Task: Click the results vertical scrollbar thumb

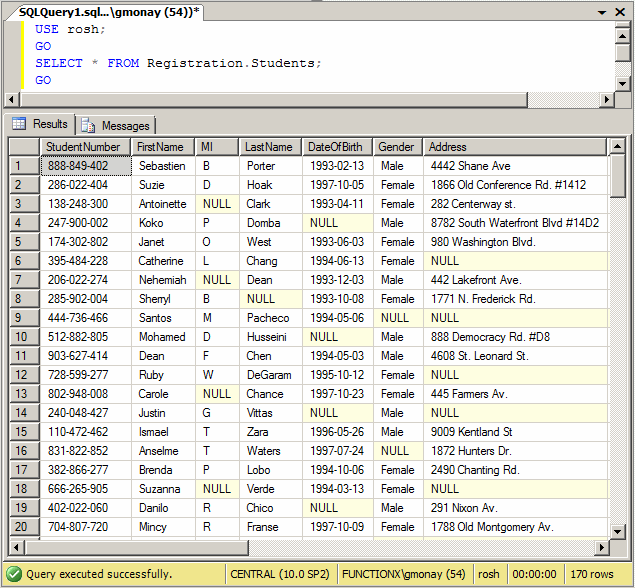Action: pyautogui.click(x=617, y=176)
